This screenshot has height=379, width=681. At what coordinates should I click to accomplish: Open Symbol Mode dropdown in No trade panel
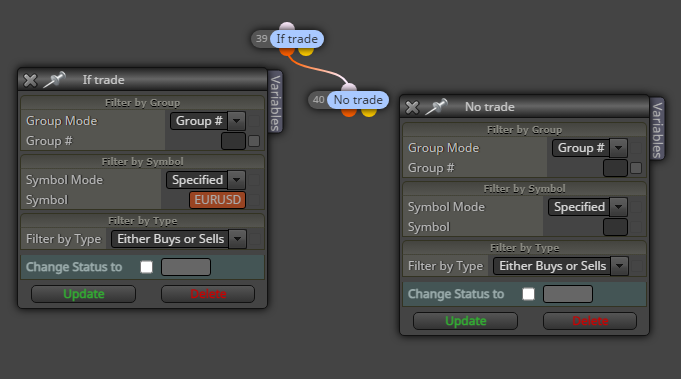point(588,207)
